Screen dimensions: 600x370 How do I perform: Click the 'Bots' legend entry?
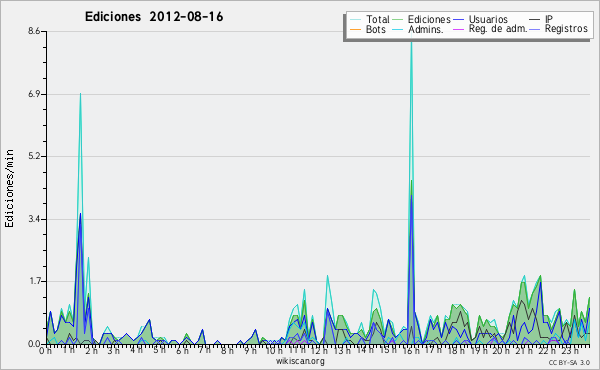[x=376, y=29]
